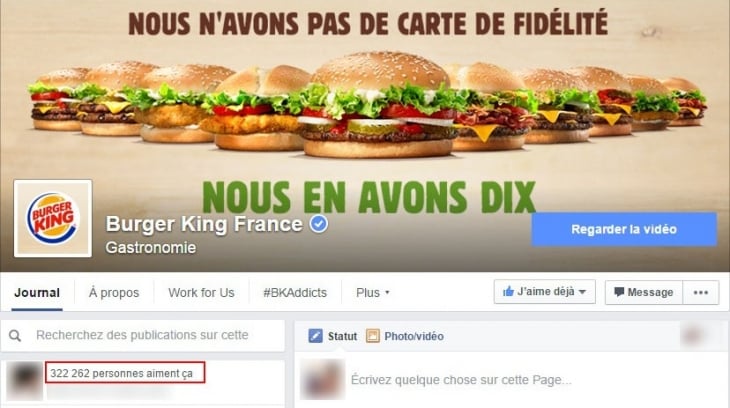Image resolution: width=730 pixels, height=408 pixels.
Task: Click the blue verified badge icon
Action: coord(319,224)
